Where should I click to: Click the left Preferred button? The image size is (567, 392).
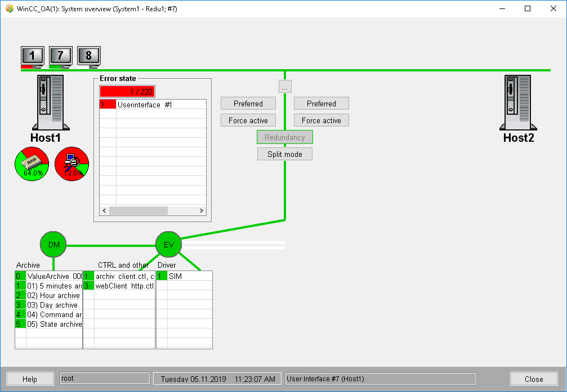(248, 103)
